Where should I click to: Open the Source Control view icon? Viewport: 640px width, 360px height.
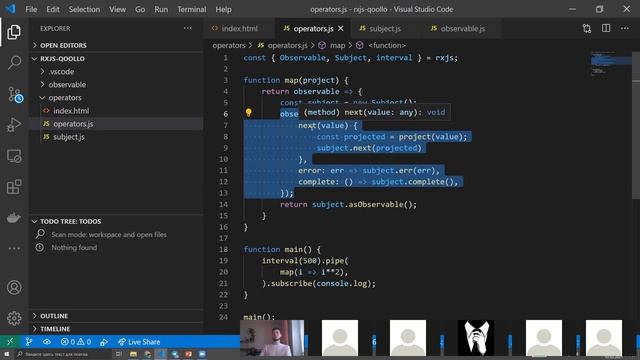coord(15,94)
